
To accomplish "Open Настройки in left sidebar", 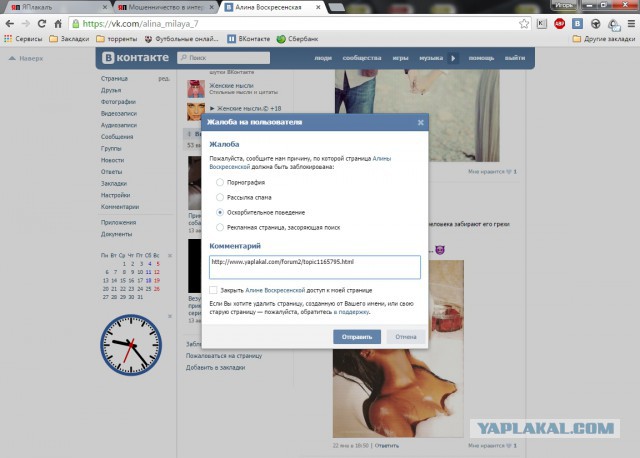I will pos(116,195).
